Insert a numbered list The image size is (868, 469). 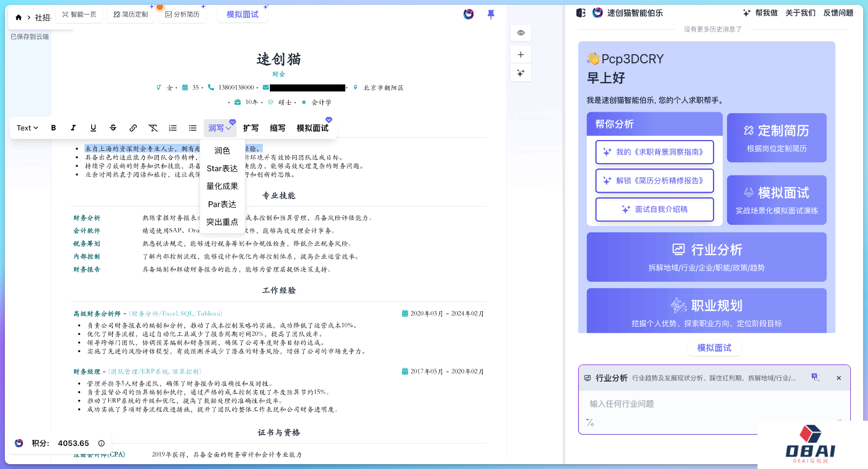(173, 128)
